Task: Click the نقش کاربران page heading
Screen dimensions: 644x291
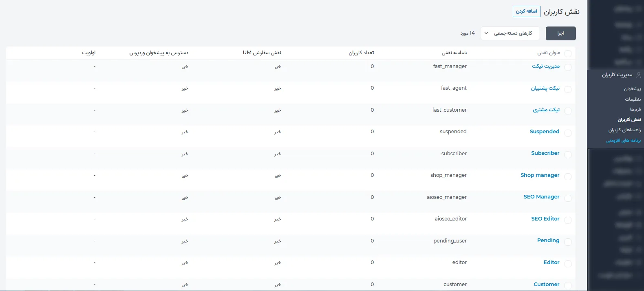Action: [x=562, y=12]
